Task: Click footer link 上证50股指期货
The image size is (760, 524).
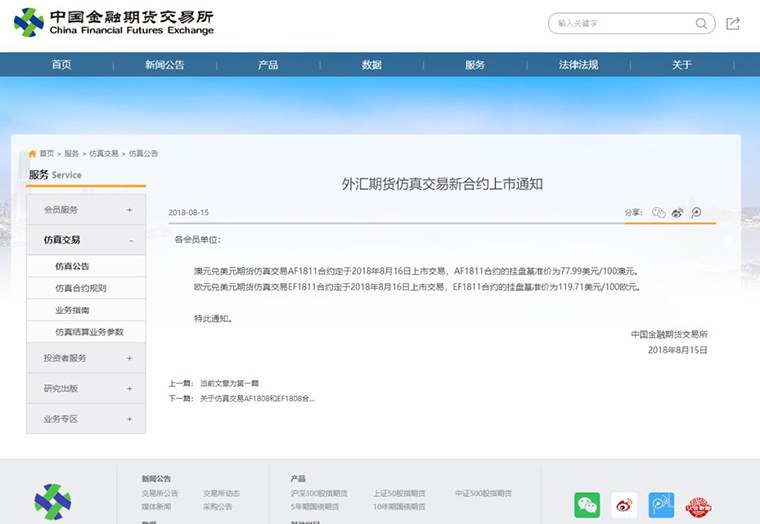Action: [399, 493]
